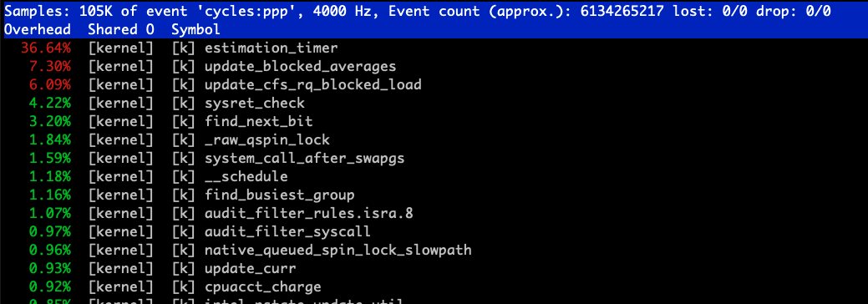
Task: Click the 6.09% overhead value
Action: tap(50, 84)
